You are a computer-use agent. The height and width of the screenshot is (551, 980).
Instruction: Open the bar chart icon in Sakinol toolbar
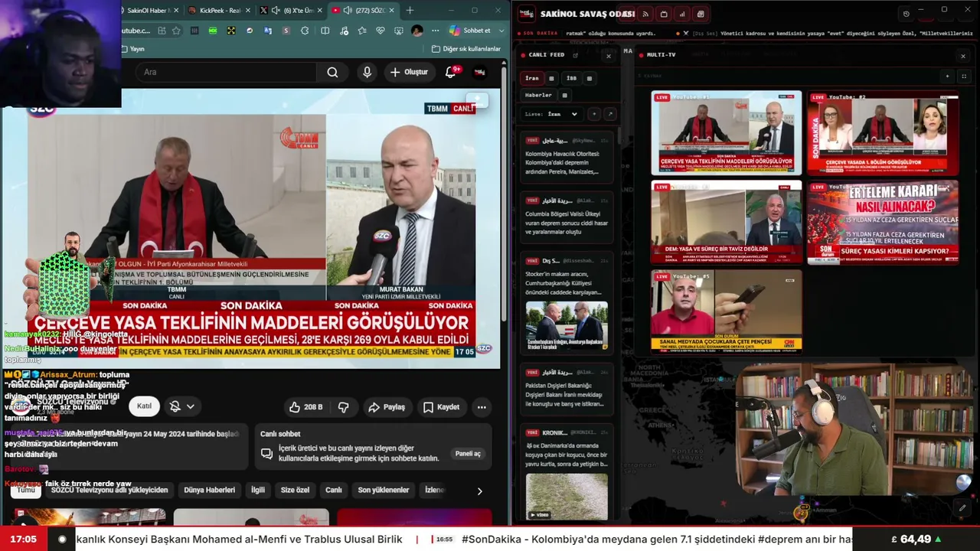click(x=682, y=14)
